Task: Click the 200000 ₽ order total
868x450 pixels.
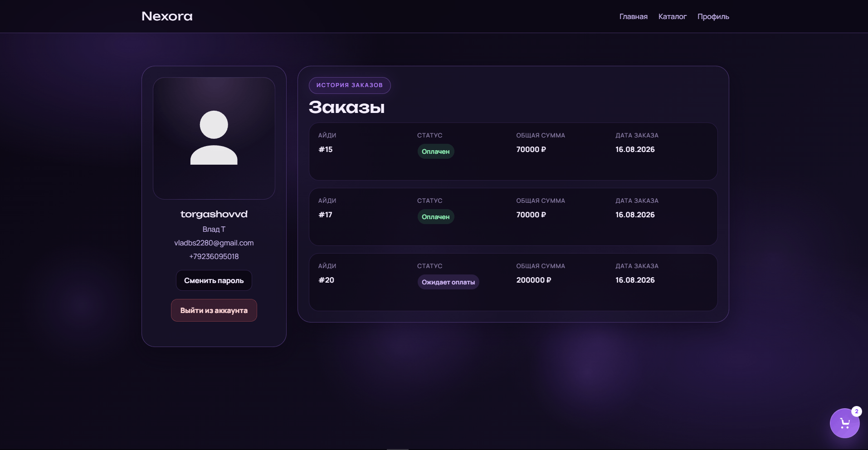Action: point(533,280)
